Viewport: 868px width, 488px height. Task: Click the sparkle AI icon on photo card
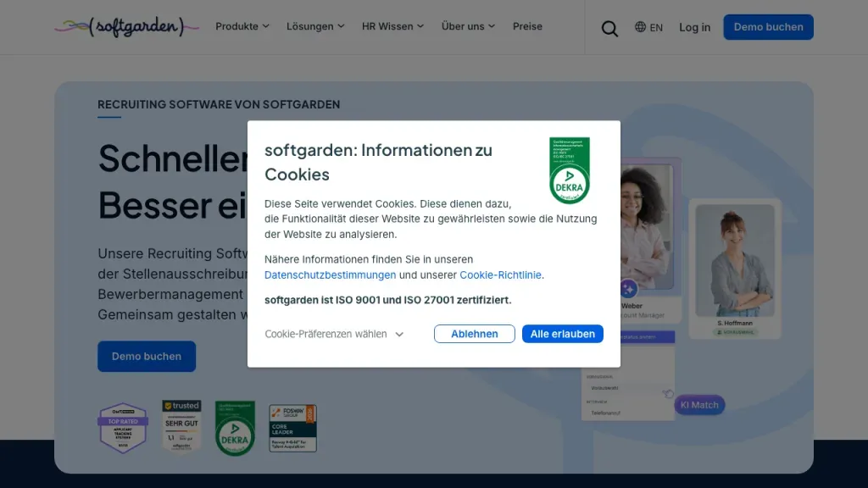pos(628,289)
